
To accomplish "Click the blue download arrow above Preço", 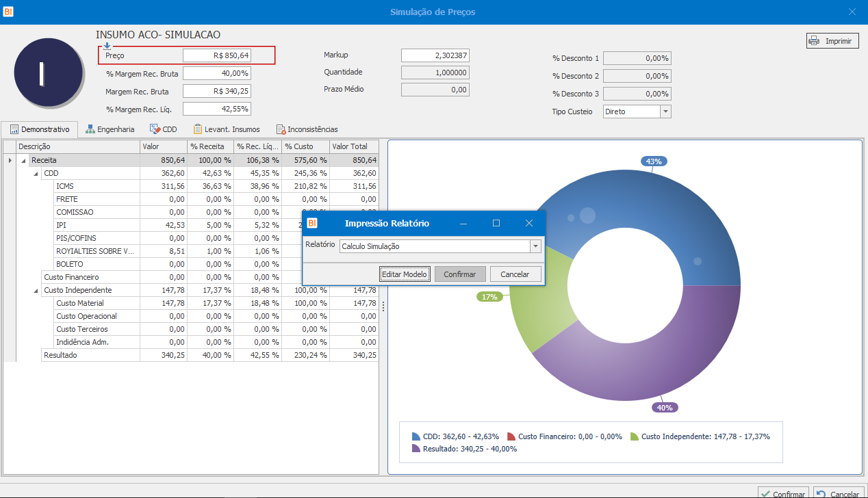I will coord(107,46).
